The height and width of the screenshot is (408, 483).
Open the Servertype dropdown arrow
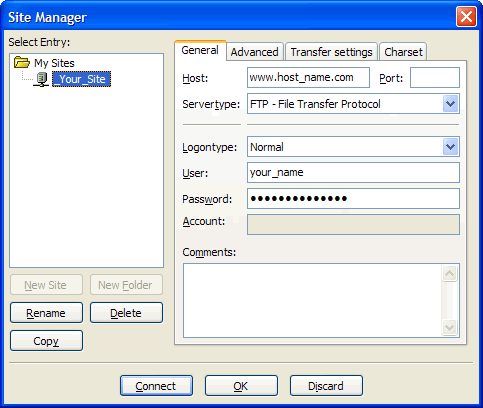451,104
